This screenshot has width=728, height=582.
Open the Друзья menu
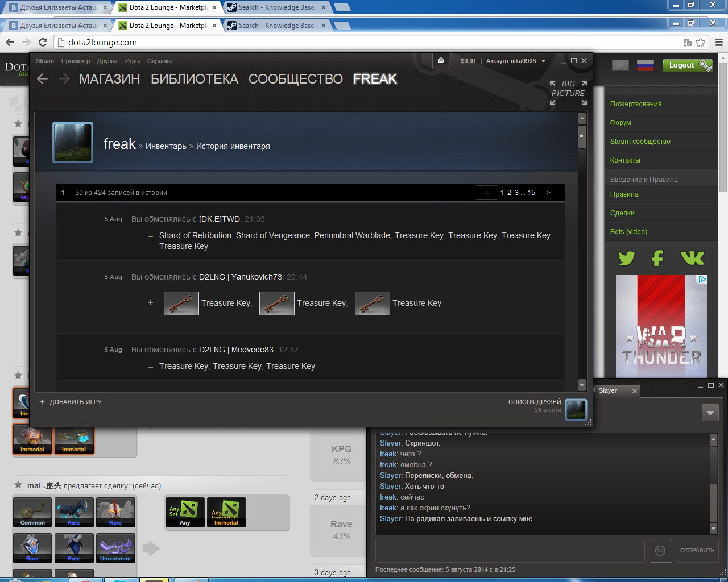tap(107, 61)
